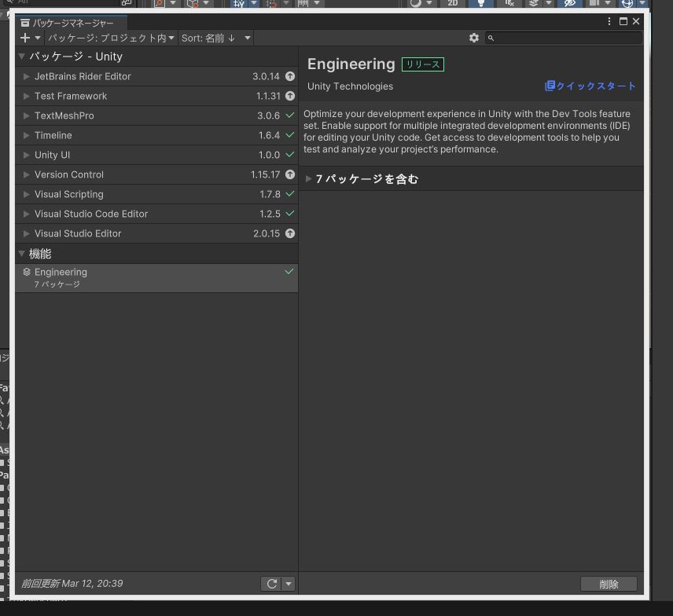673x616 pixels.
Task: Select the Visual Studio Editor package
Action: click(156, 233)
